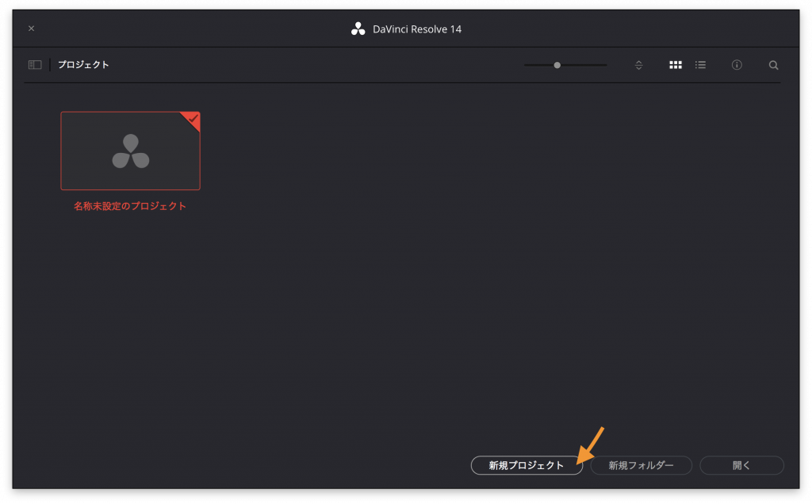This screenshot has width=812, height=504.
Task: Switch to list view
Action: click(701, 65)
